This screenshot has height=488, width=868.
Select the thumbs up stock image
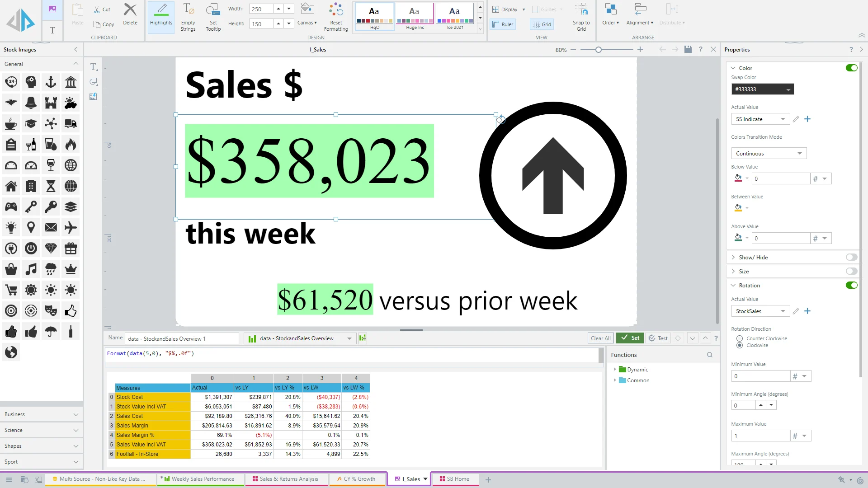[x=71, y=311]
